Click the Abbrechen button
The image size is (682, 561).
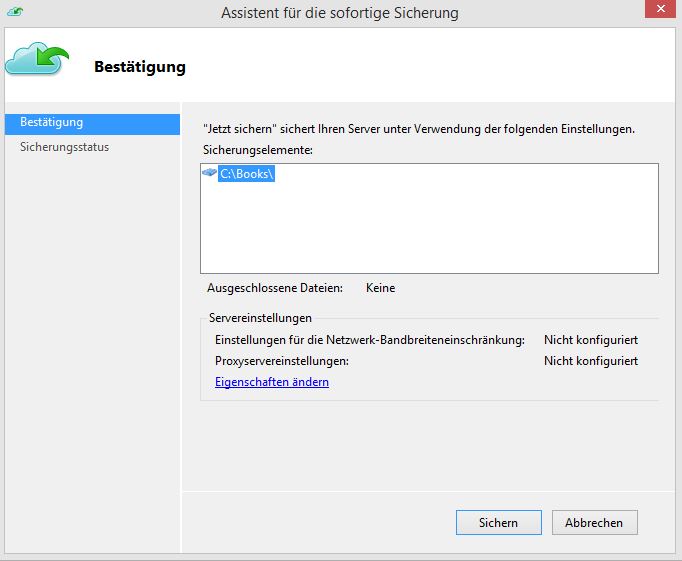pyautogui.click(x=594, y=522)
